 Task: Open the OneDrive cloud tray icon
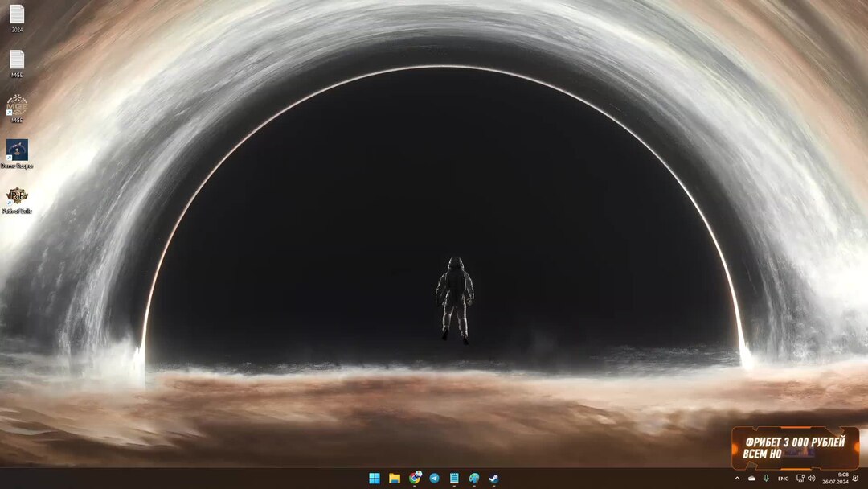point(751,478)
